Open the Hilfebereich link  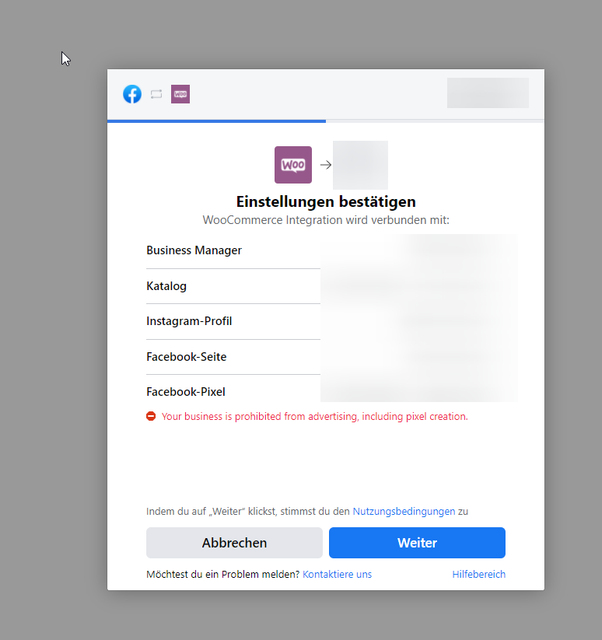[479, 574]
